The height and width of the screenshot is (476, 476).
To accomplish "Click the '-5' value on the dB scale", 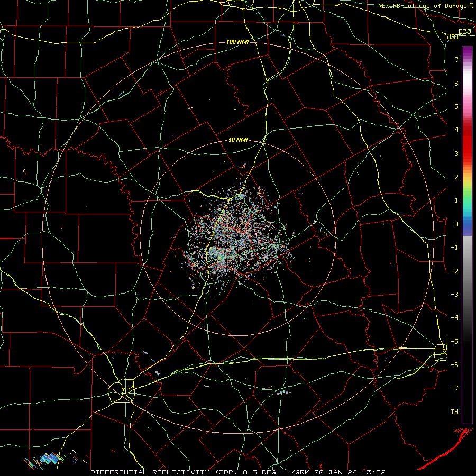I will point(454,342).
